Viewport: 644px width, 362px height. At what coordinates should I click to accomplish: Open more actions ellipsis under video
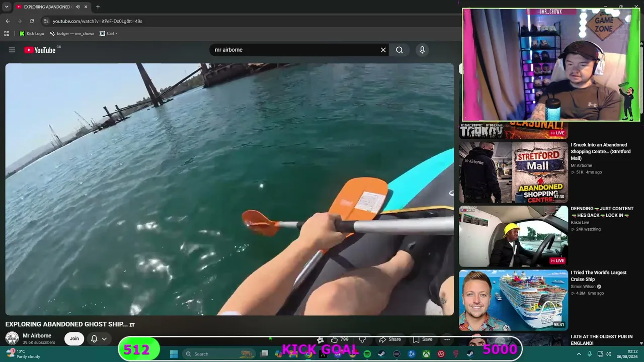coord(447,339)
